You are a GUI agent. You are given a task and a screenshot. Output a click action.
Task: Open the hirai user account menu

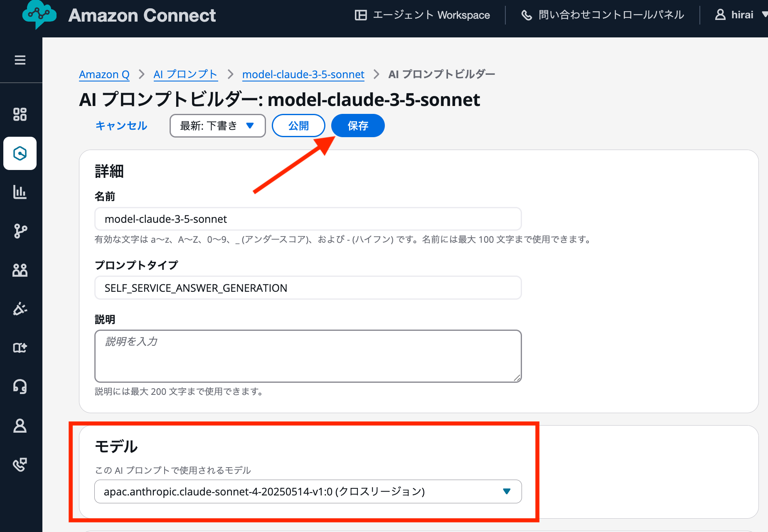[x=741, y=15]
